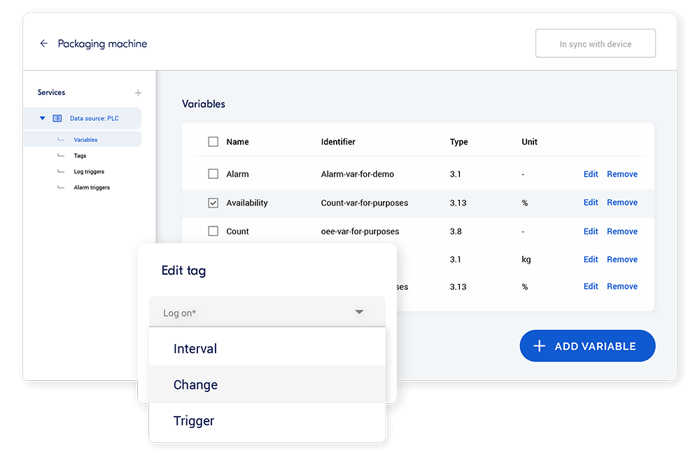Check the Alarm variable checkbox
The height and width of the screenshot is (453, 700).
213,174
